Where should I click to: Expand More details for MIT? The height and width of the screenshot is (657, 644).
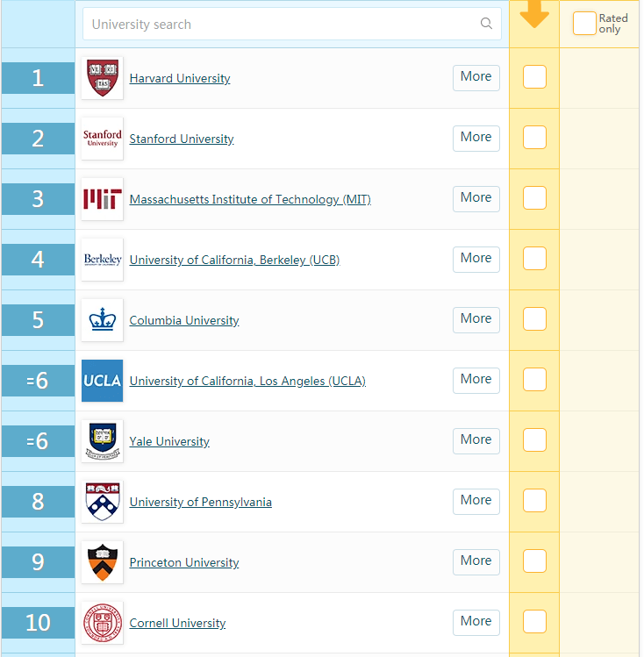pos(476,199)
